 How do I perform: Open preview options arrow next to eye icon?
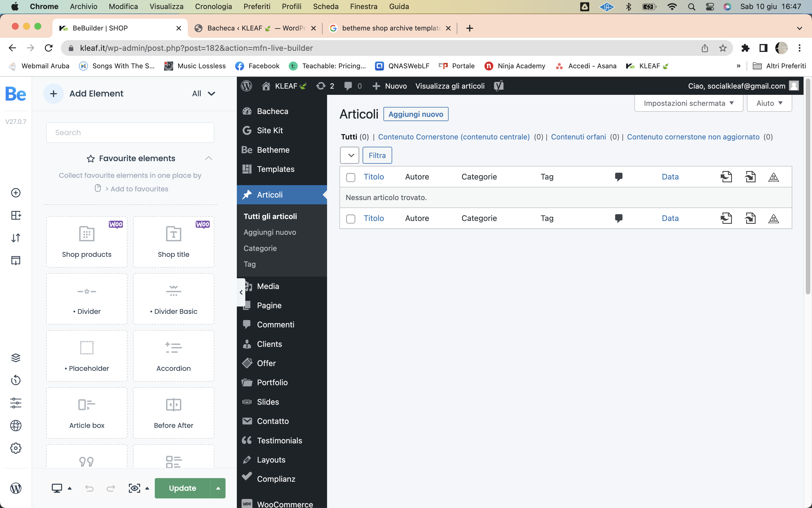click(x=147, y=488)
